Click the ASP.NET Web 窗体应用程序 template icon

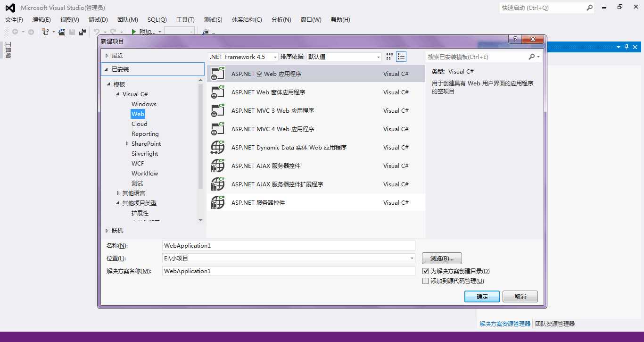click(x=217, y=92)
